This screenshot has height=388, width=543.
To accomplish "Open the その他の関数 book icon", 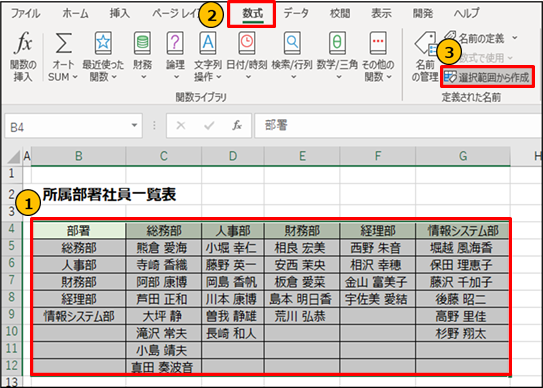I will pos(378,43).
